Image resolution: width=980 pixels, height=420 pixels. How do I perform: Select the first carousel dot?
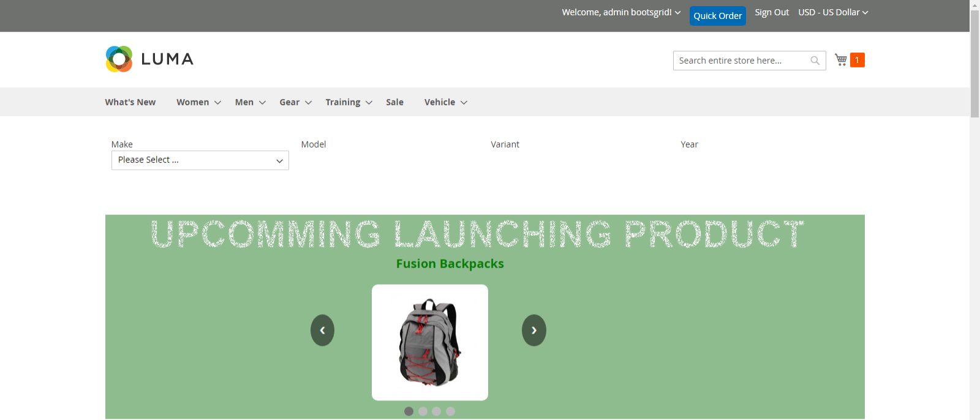tap(409, 411)
